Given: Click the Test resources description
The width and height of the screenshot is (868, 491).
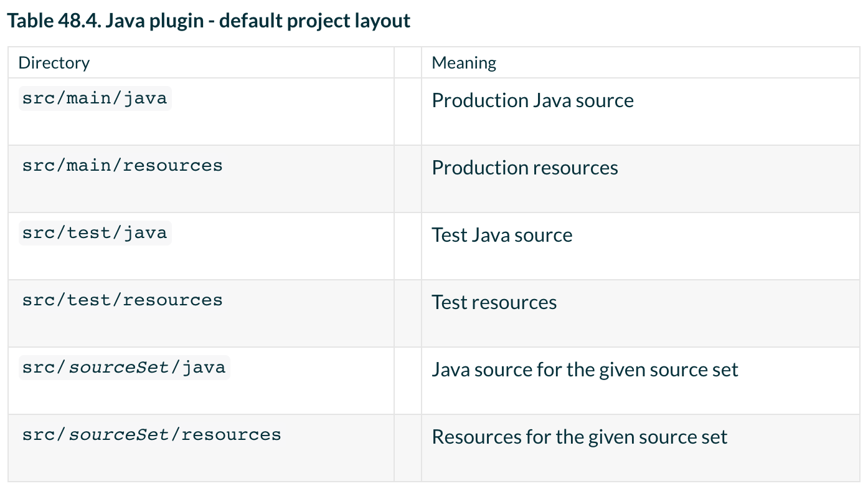Looking at the screenshot, I should [494, 302].
